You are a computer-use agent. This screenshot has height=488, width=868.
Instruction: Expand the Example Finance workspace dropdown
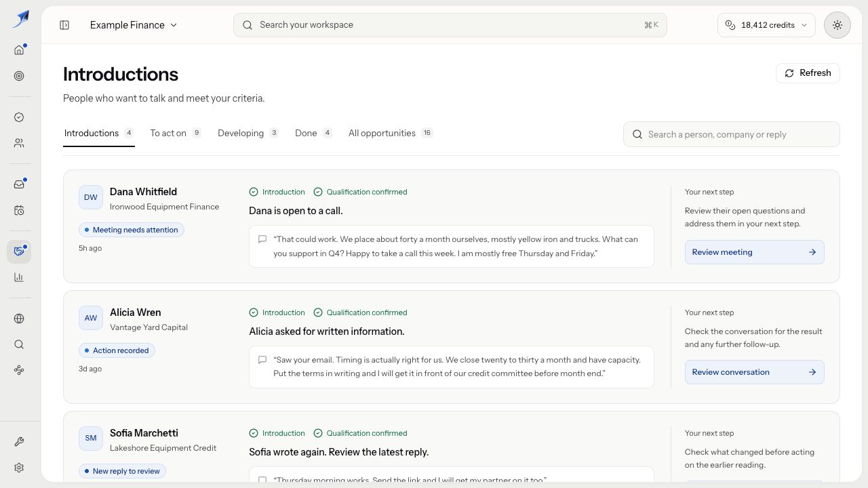[x=134, y=25]
